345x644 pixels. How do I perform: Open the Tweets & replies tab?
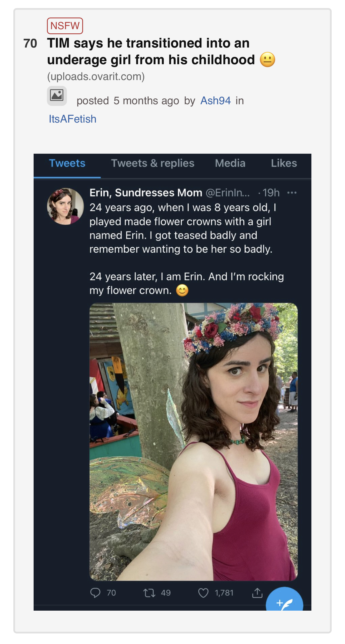[x=153, y=163]
